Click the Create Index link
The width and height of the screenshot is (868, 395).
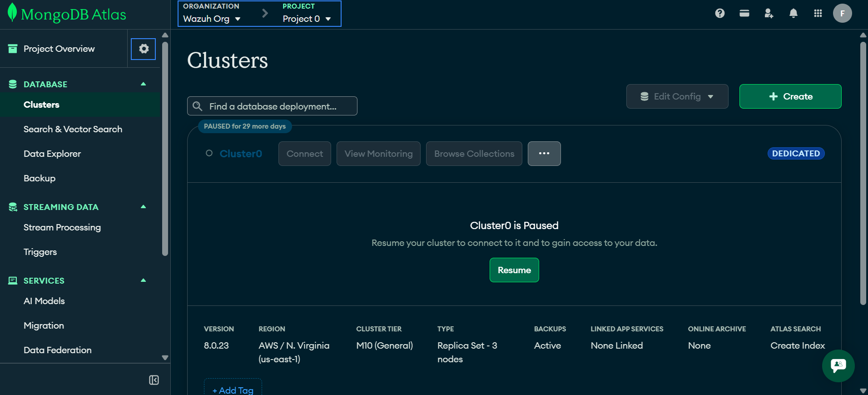coord(798,345)
